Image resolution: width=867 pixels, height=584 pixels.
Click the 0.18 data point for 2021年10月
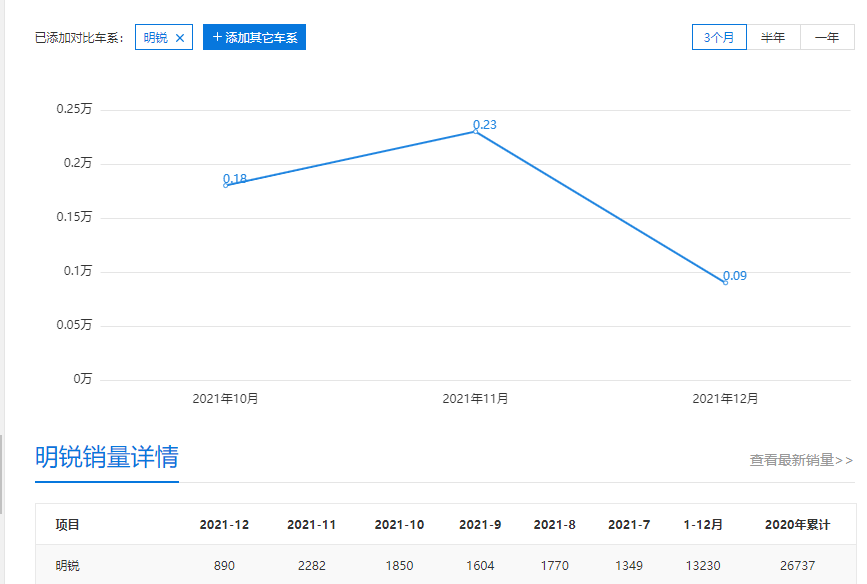click(x=226, y=185)
